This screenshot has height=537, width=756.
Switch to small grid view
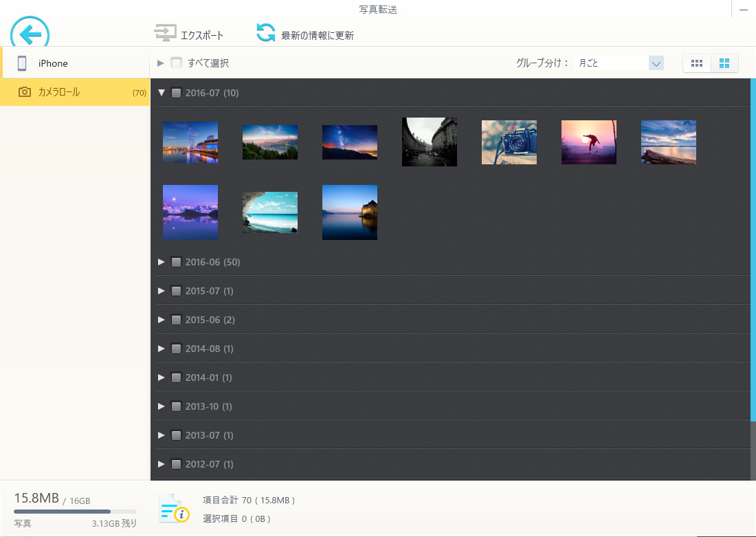tap(697, 63)
